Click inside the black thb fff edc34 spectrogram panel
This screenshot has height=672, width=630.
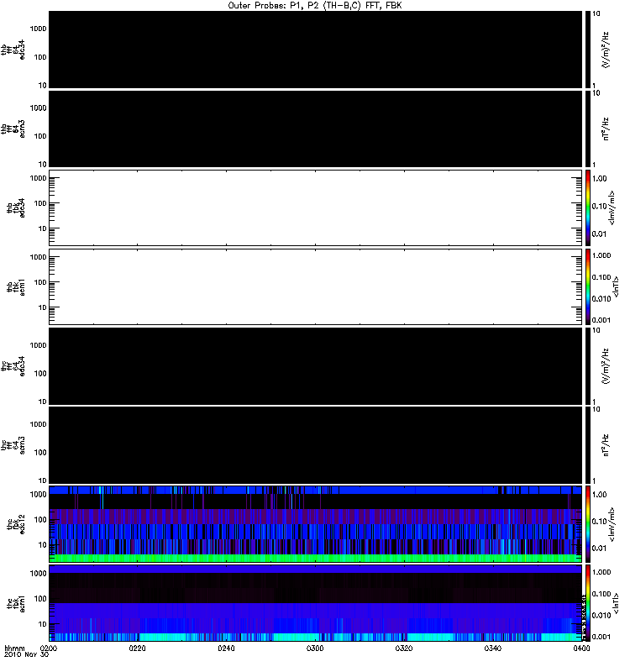[315, 50]
